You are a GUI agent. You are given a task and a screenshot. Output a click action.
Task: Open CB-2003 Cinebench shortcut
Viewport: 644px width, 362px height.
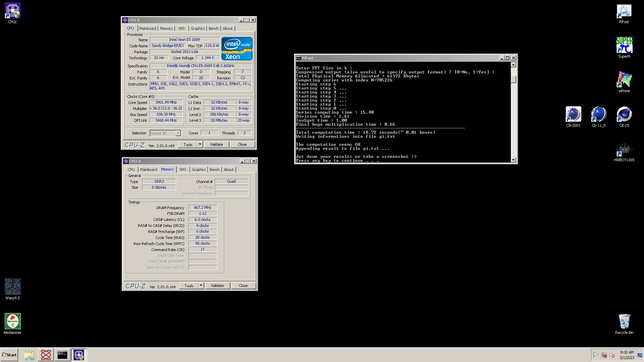click(x=573, y=117)
